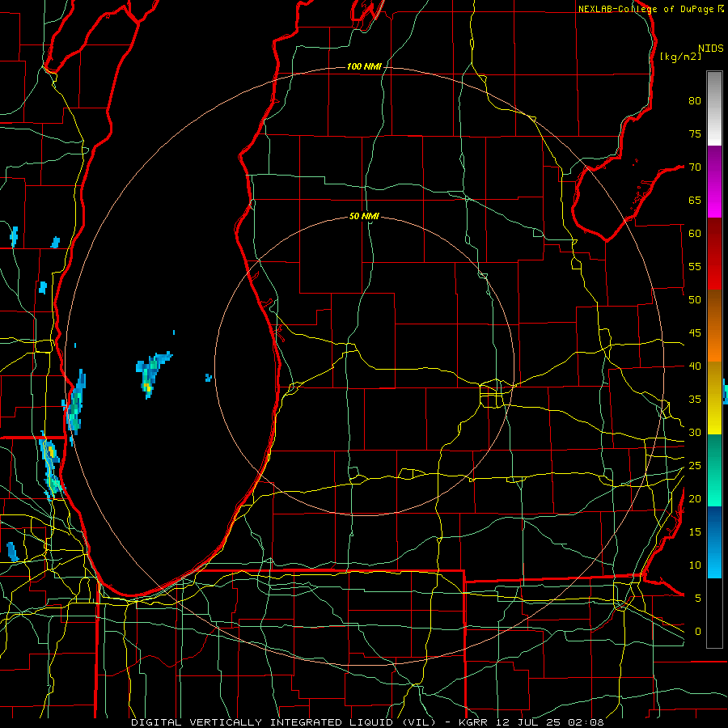The width and height of the screenshot is (728, 728).
Task: Click the 100 NMI range ring label
Action: point(364,67)
